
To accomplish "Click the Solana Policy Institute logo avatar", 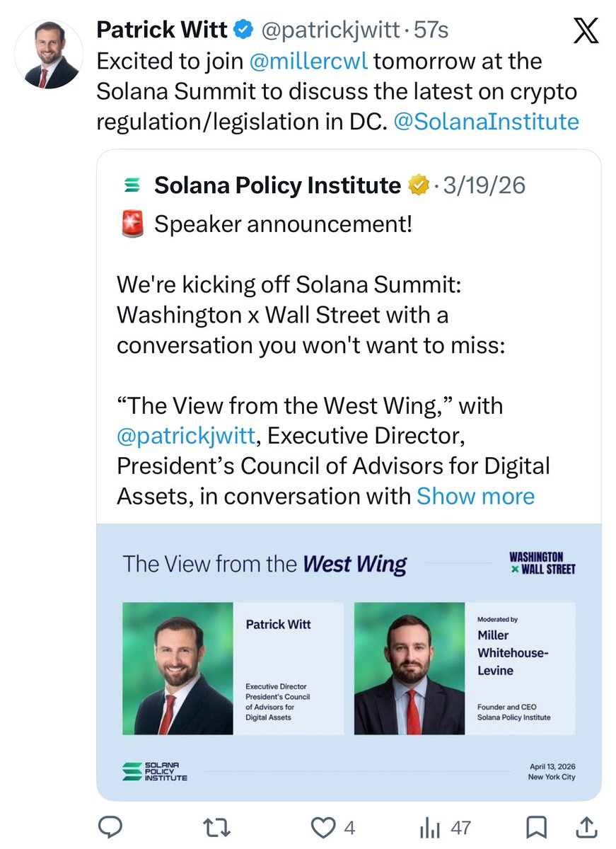I will pyautogui.click(x=131, y=186).
